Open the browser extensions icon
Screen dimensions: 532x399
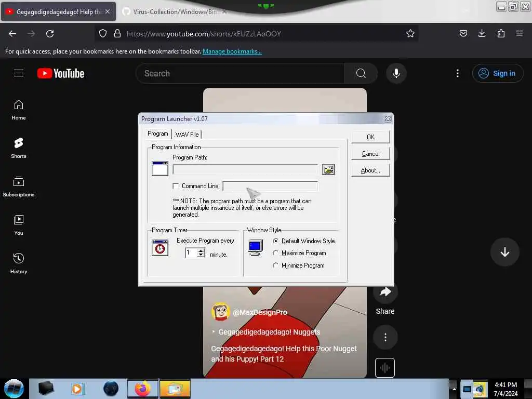pyautogui.click(x=501, y=34)
